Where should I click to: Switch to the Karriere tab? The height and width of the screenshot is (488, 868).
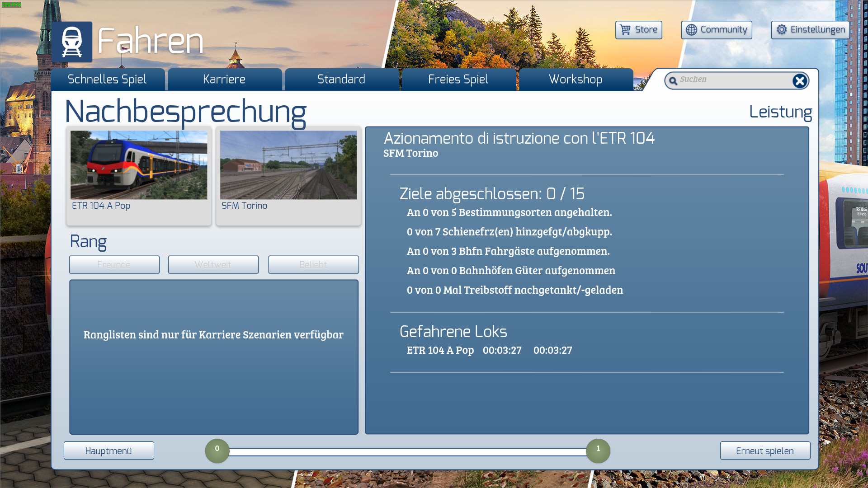(x=224, y=80)
